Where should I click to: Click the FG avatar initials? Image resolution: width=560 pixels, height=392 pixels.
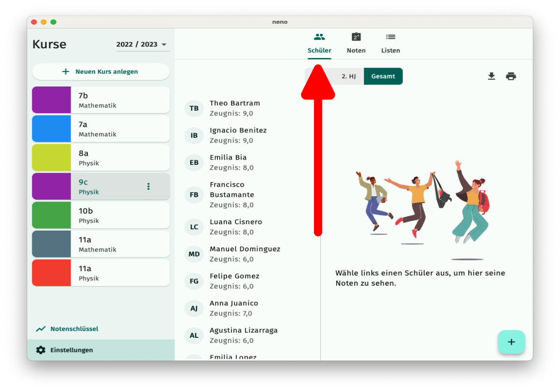click(194, 281)
